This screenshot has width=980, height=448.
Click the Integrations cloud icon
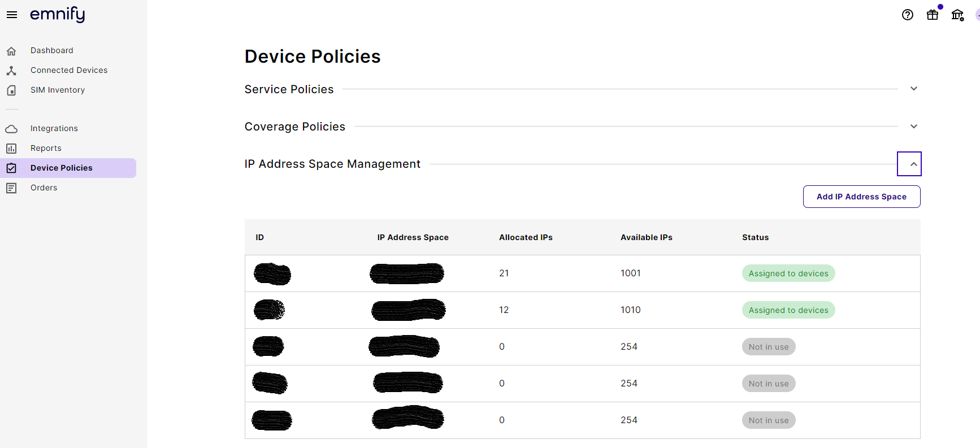pos(11,129)
